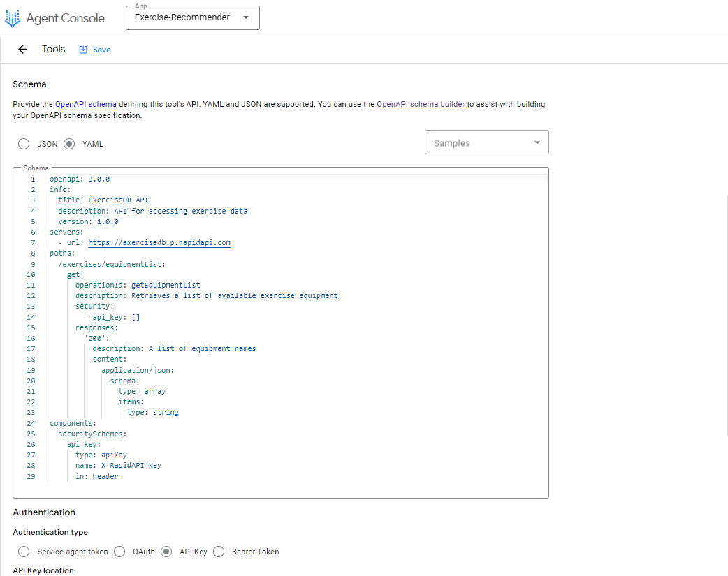Select Bearer Token authentication type
This screenshot has height=576, width=728.
[x=219, y=552]
